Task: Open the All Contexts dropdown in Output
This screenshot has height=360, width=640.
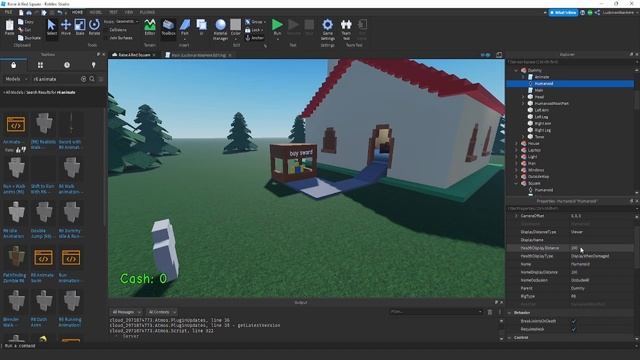Action: point(162,312)
